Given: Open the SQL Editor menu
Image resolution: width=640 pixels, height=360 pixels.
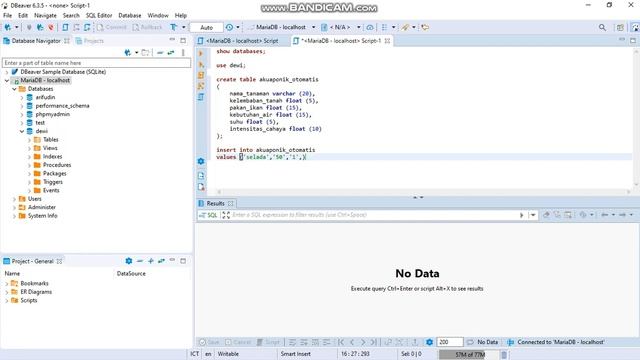Looking at the screenshot, I should coord(99,15).
